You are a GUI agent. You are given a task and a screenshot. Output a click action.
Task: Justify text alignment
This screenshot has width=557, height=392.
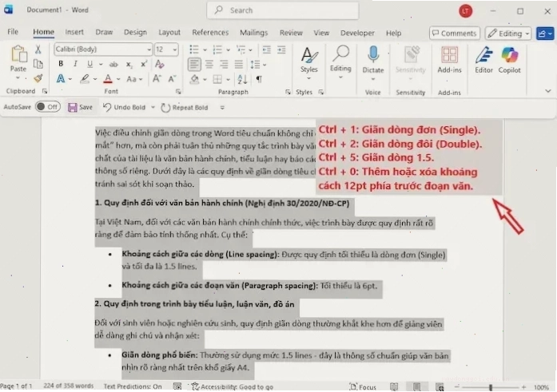click(x=238, y=64)
